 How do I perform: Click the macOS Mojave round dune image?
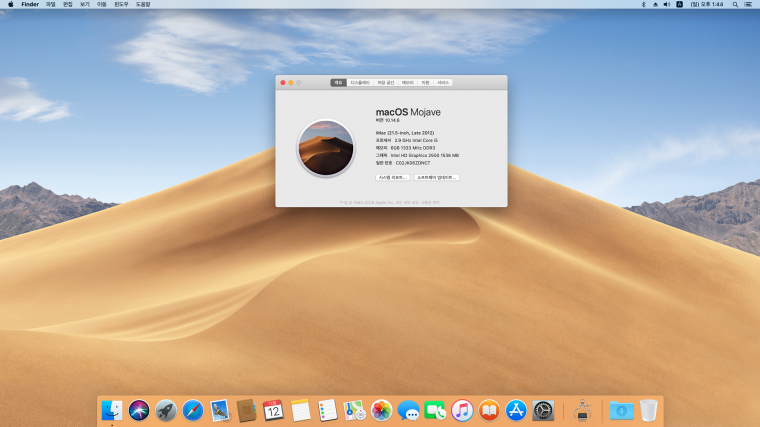[x=326, y=148]
